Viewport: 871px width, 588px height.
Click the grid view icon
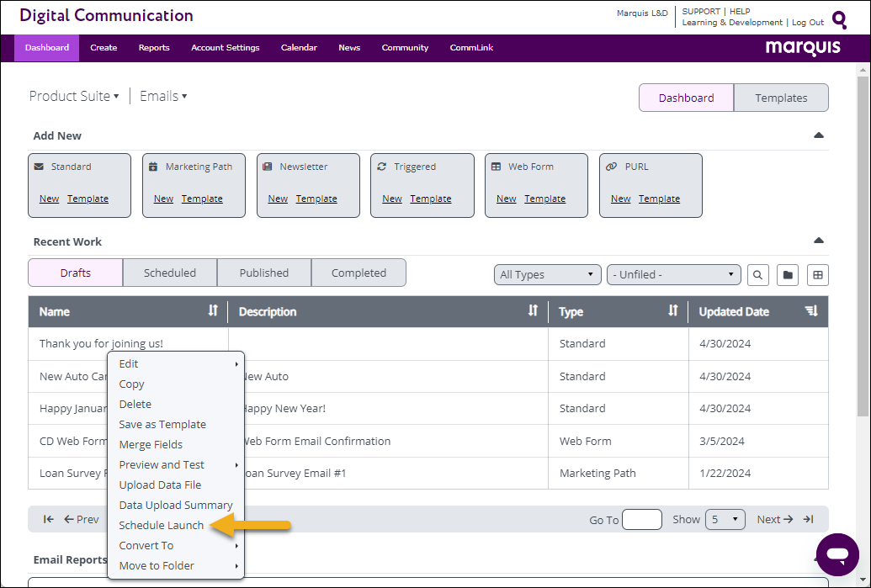(817, 275)
